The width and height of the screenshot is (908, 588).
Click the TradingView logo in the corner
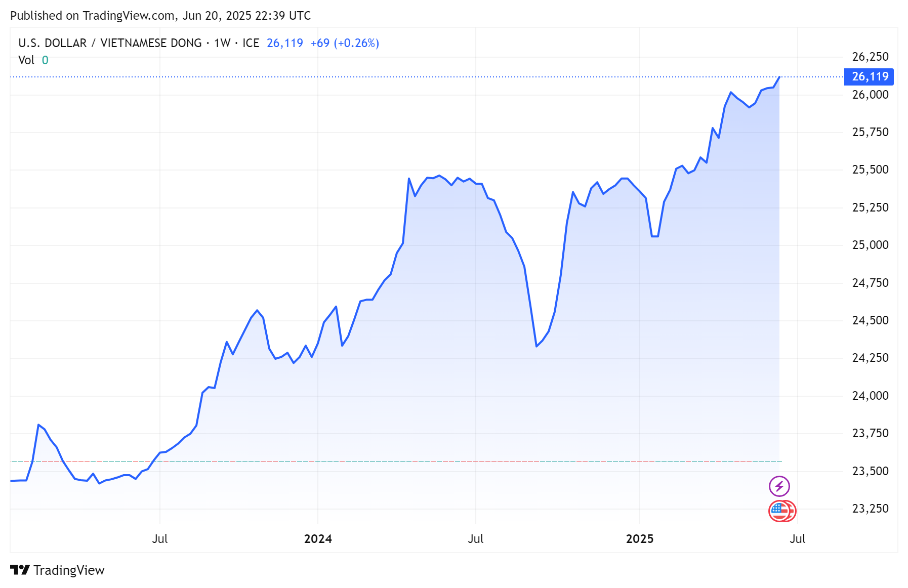20,570
